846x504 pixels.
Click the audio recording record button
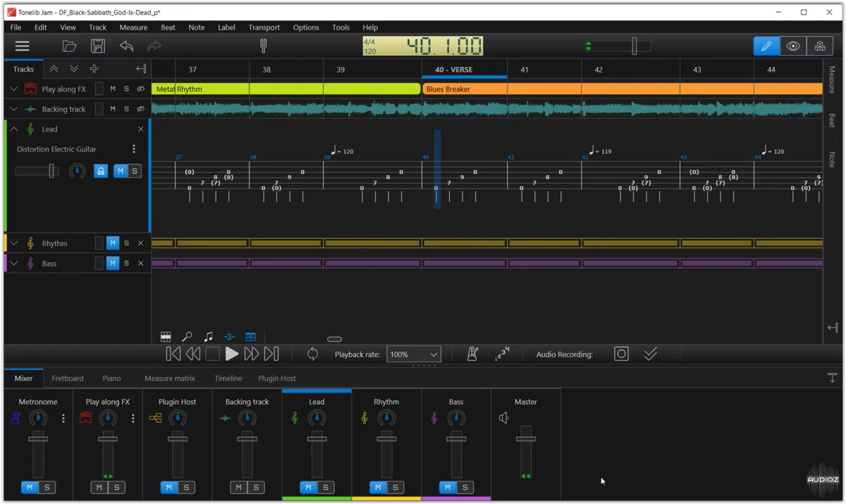click(x=621, y=354)
